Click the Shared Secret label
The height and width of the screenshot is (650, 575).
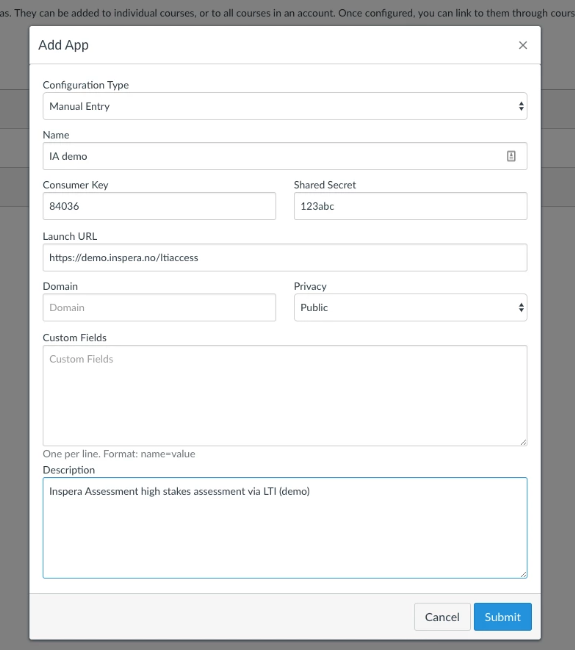tap(325, 185)
